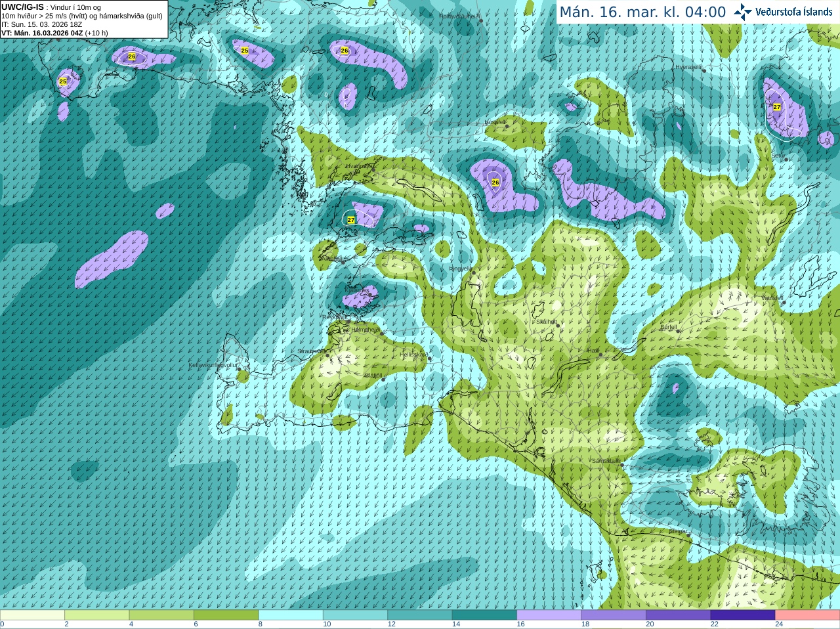Pick the 18–20 m/s purple swatch
The image size is (840, 629).
pos(614,615)
